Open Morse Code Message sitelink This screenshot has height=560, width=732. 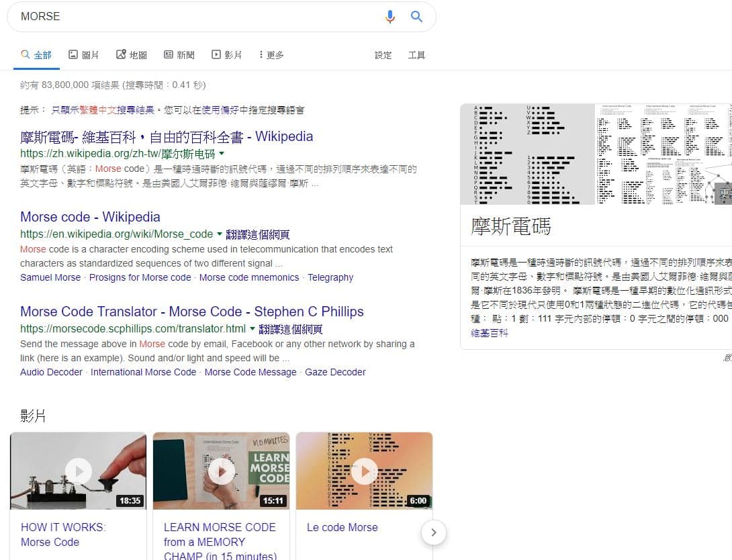point(250,372)
